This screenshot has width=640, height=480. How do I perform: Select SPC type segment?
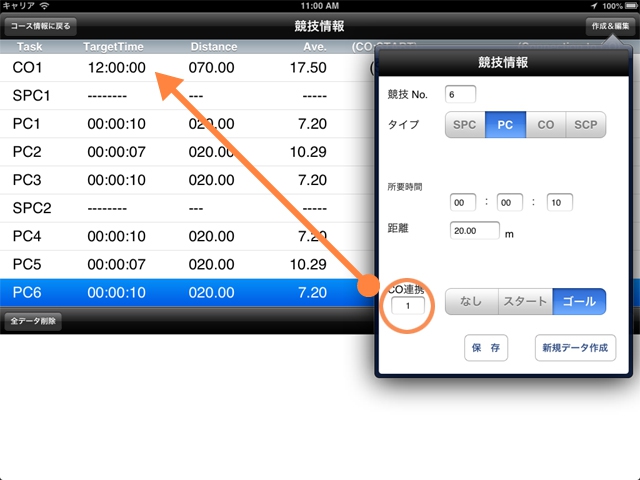click(465, 125)
